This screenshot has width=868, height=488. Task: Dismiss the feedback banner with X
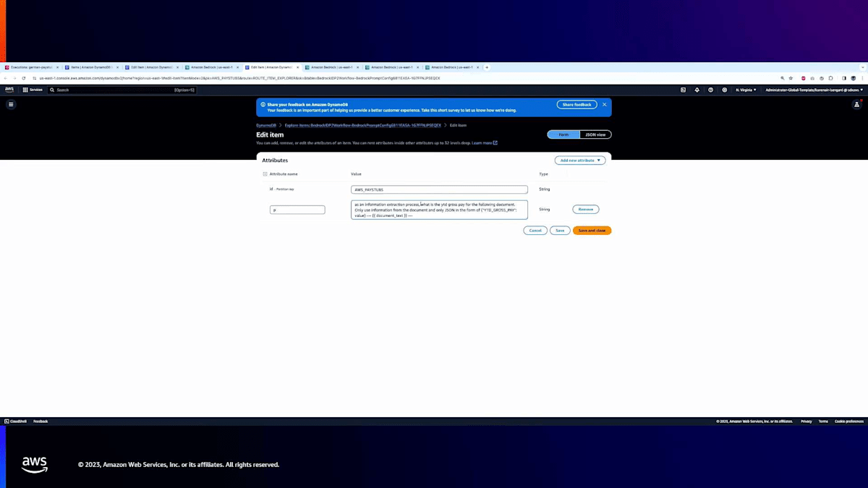coord(605,104)
